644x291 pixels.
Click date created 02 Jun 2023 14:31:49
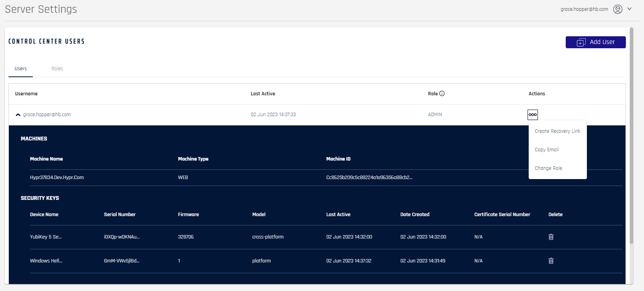click(x=423, y=261)
